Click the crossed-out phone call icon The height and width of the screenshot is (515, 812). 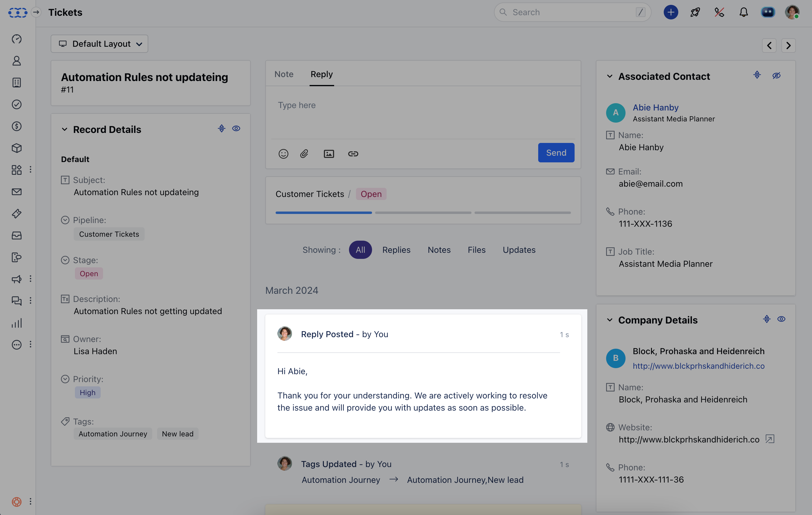click(719, 12)
